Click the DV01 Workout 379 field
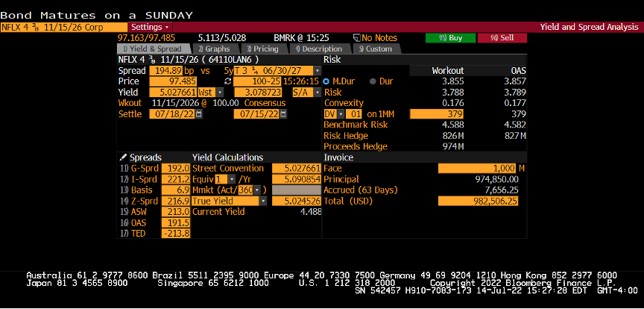This screenshot has height=309, width=644. tap(437, 114)
